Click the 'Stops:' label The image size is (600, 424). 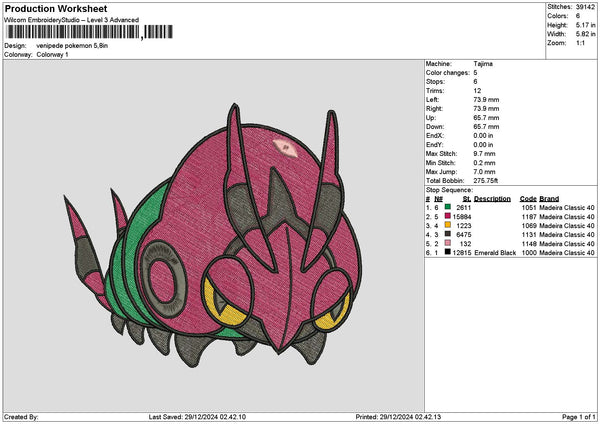point(435,82)
